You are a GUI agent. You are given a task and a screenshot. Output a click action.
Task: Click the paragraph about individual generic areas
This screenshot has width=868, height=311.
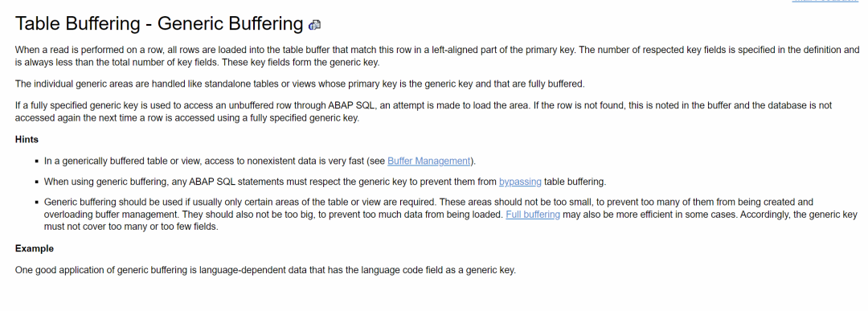(300, 84)
